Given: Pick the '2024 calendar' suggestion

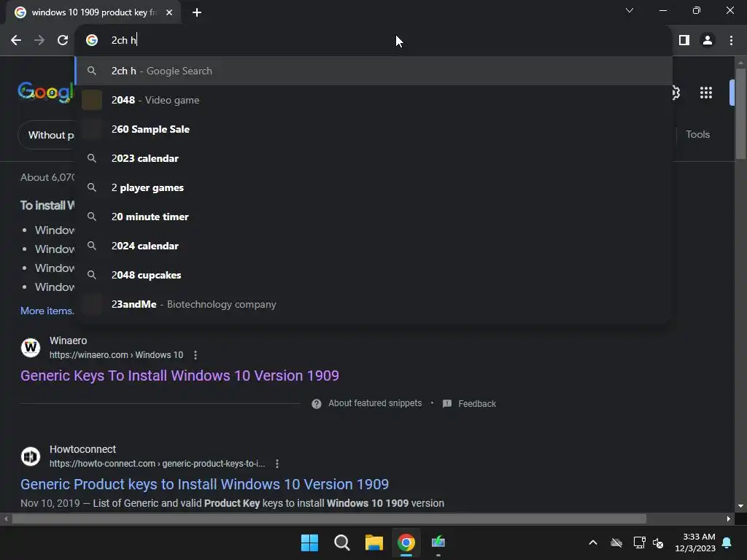Looking at the screenshot, I should click(373, 246).
